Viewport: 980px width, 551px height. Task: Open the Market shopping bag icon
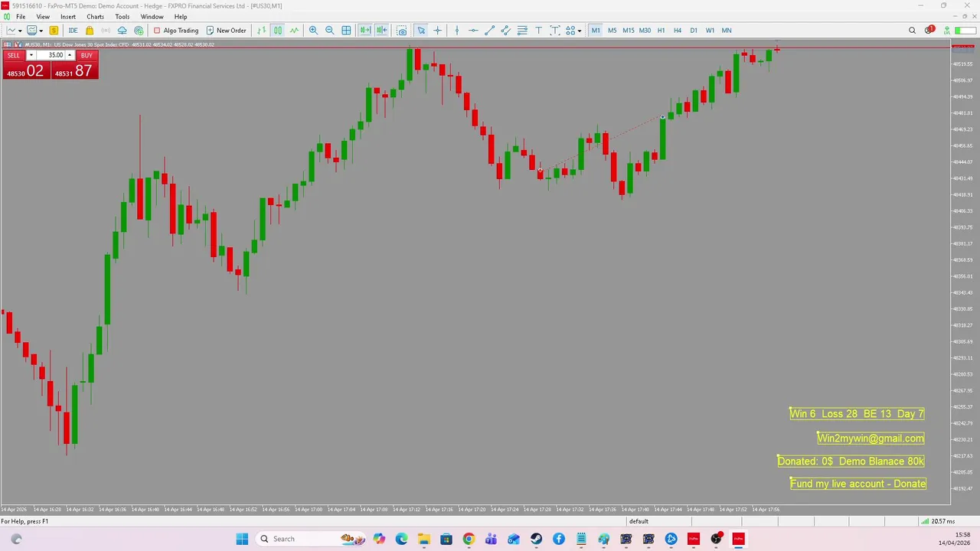[90, 31]
